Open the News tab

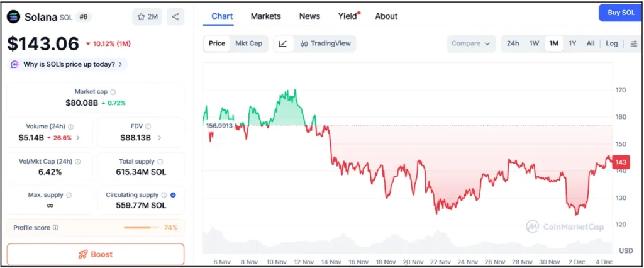[x=309, y=16]
